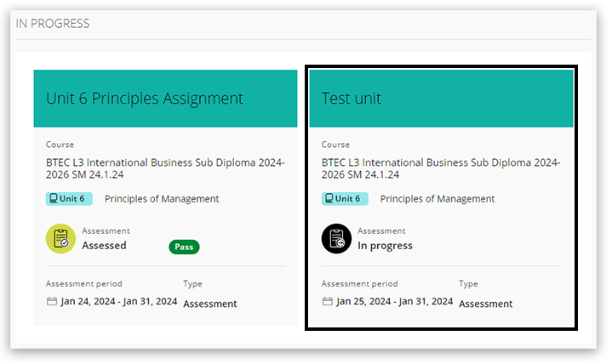Image resolution: width=612 pixels, height=364 pixels.
Task: Click Principles of Management in Test unit card
Action: 438,199
